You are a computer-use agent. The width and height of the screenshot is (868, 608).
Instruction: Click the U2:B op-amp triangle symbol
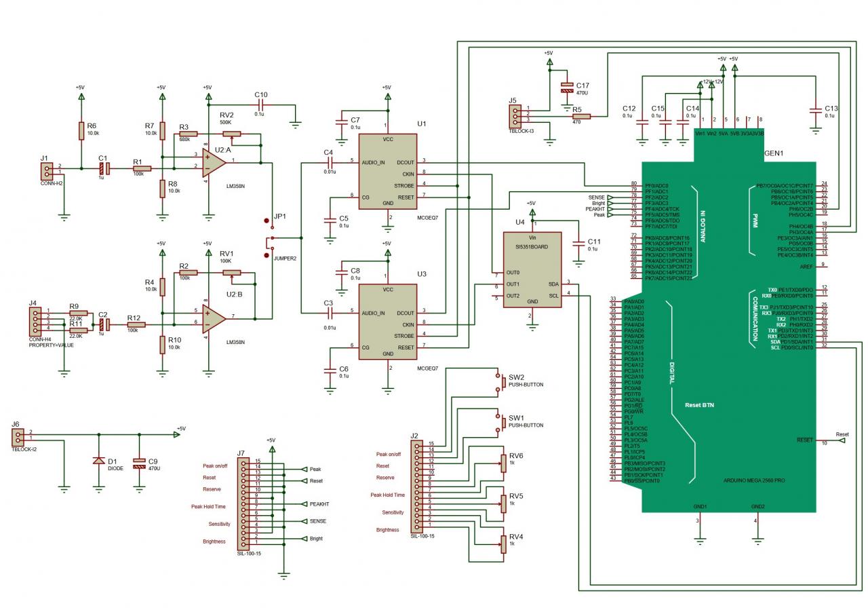pyautogui.click(x=215, y=318)
